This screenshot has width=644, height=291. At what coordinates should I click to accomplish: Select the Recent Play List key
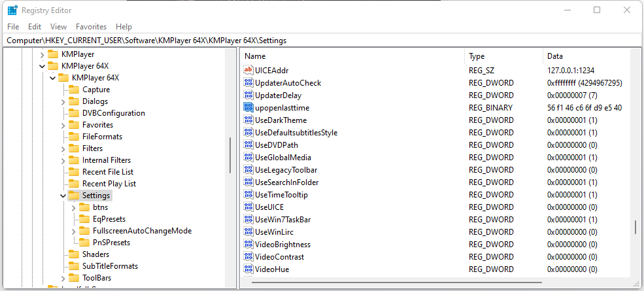coord(109,184)
